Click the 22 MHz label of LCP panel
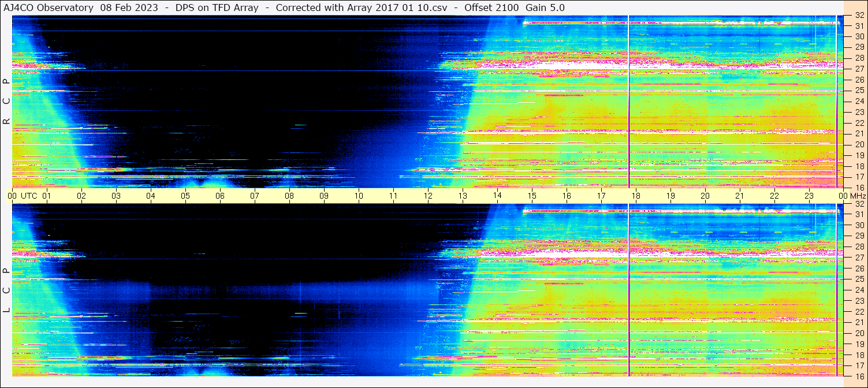Screen dimensions: 868x388 (859, 312)
